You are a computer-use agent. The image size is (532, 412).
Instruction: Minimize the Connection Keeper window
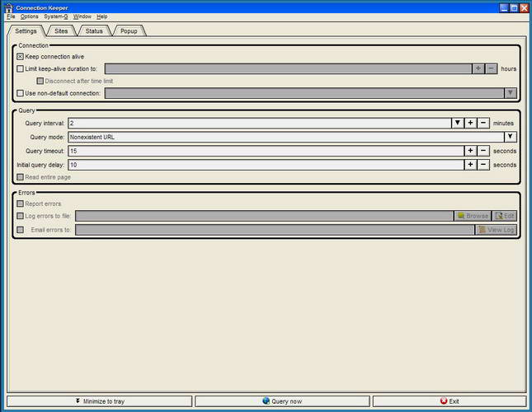coord(504,7)
